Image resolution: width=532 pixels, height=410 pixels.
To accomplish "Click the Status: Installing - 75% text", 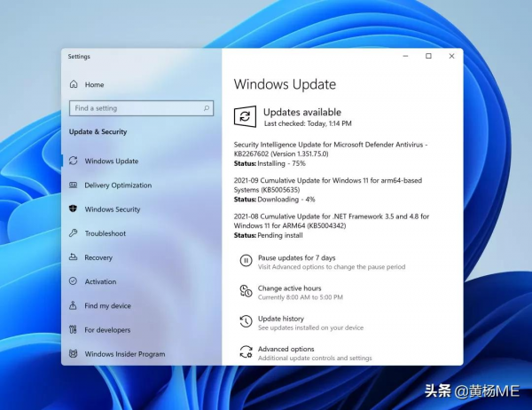I will 270,163.
